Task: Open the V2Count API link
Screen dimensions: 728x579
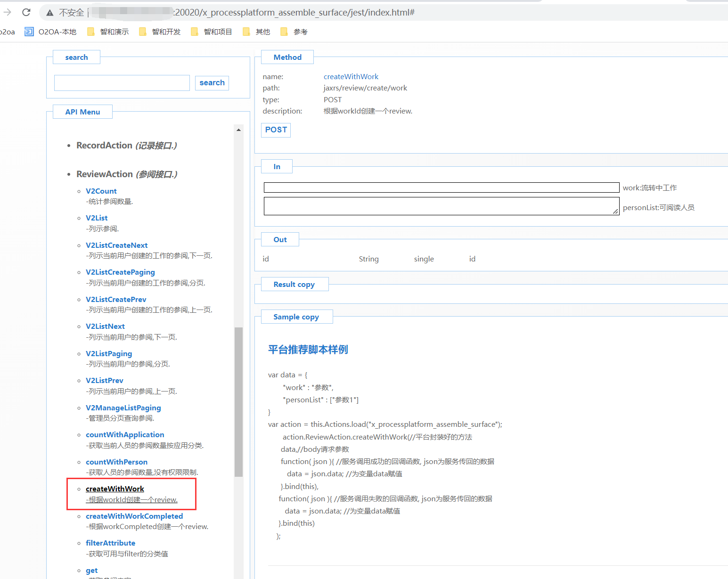Action: tap(101, 191)
